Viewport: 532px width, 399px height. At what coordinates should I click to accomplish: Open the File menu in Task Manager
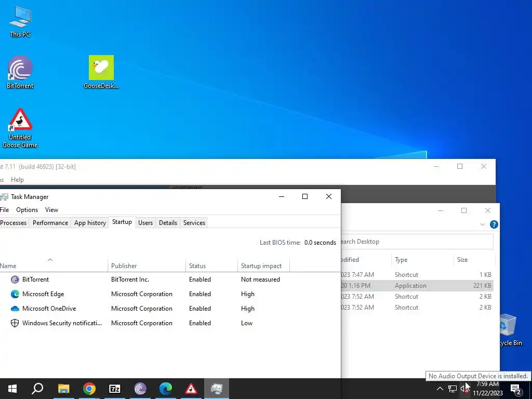4,210
